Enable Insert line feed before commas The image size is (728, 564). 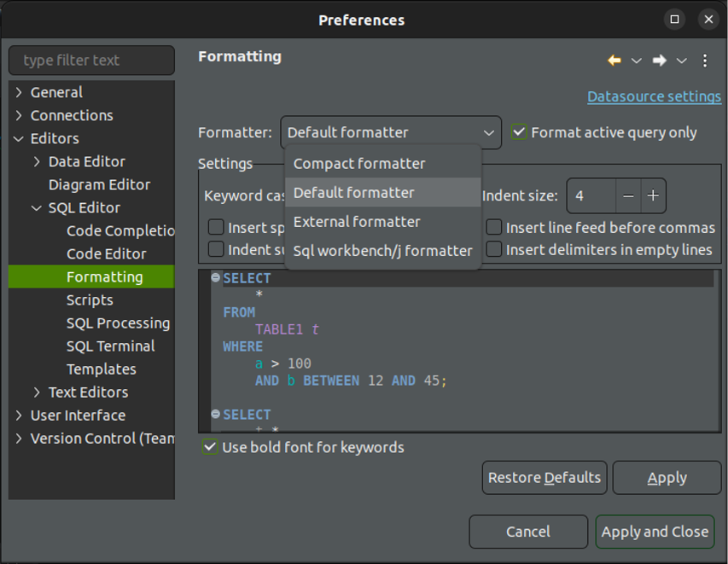pyautogui.click(x=494, y=228)
